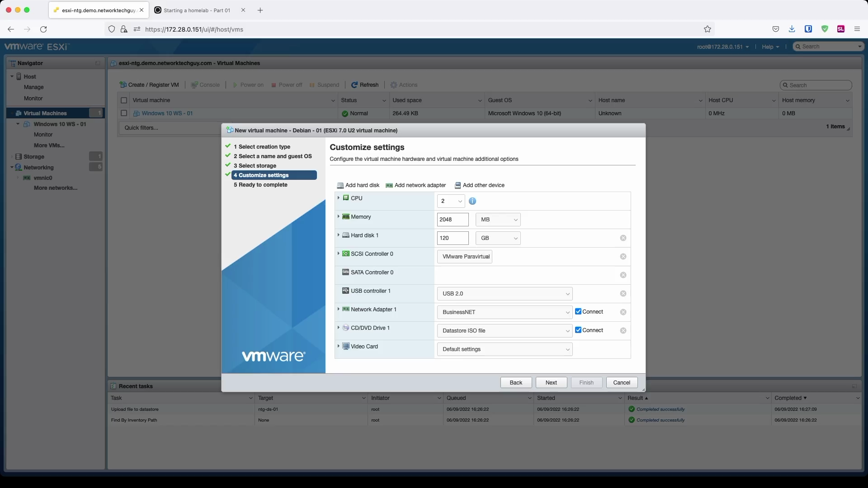868x488 pixels.
Task: Check the Windows 10 WS - 01 row checkbox
Action: click(124, 113)
